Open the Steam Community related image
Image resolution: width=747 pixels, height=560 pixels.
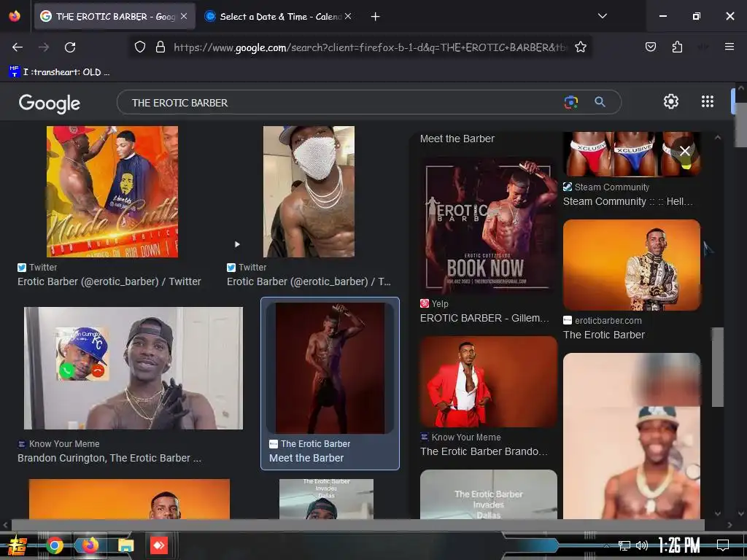click(632, 154)
